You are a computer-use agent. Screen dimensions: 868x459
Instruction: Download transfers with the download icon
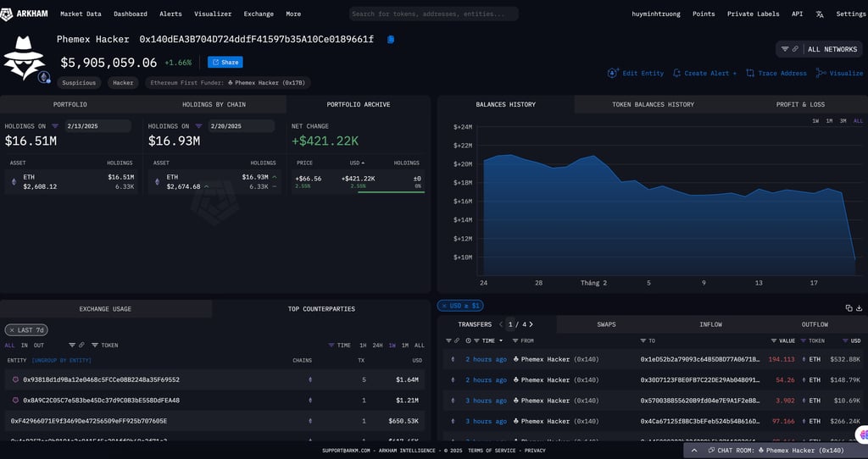(x=860, y=308)
